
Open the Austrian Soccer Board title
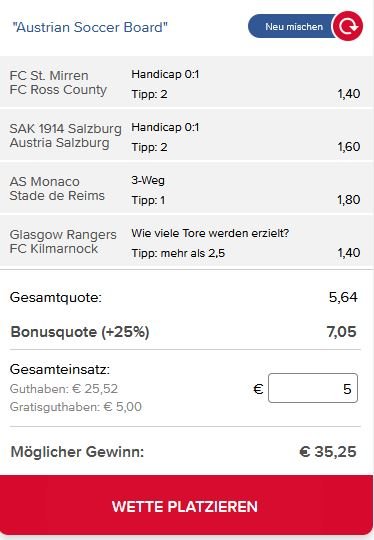[x=90, y=27]
